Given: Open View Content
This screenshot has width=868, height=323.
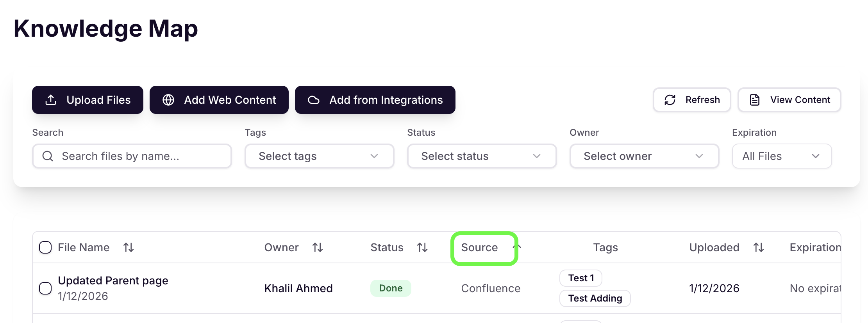Looking at the screenshot, I should (x=789, y=100).
